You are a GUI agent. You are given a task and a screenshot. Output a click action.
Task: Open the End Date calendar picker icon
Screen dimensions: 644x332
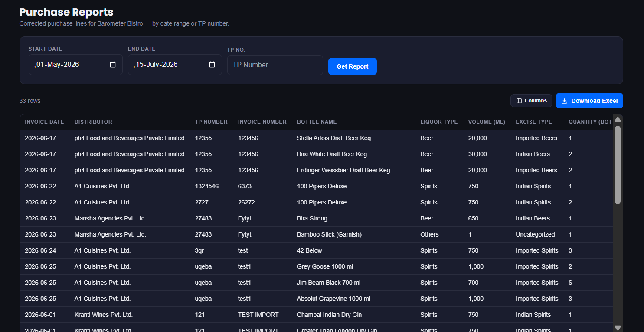pyautogui.click(x=212, y=65)
